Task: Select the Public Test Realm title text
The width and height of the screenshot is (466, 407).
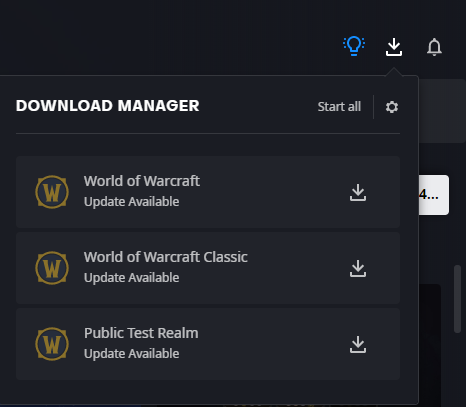Action: coord(141,333)
